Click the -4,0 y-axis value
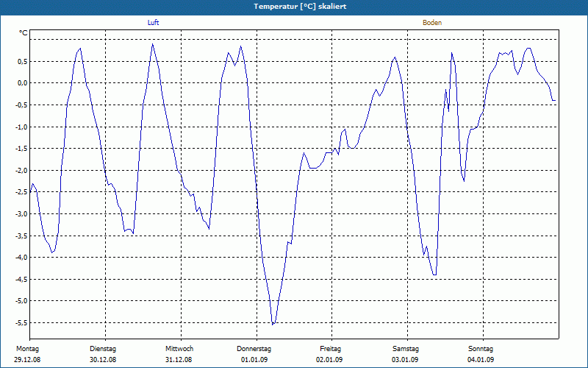The height and width of the screenshot is (368, 588). tap(21, 258)
